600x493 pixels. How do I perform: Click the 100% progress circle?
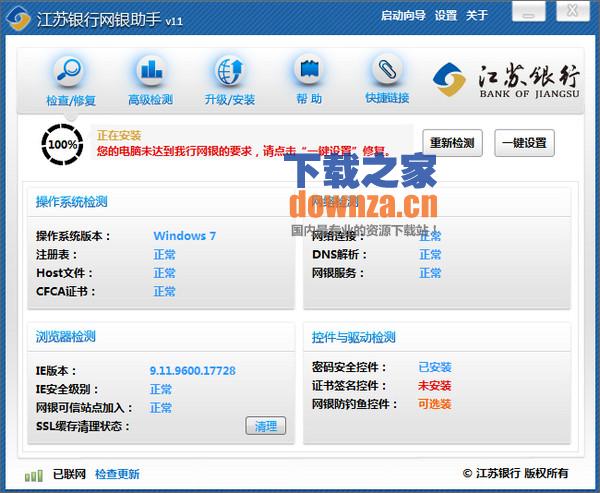tap(62, 144)
